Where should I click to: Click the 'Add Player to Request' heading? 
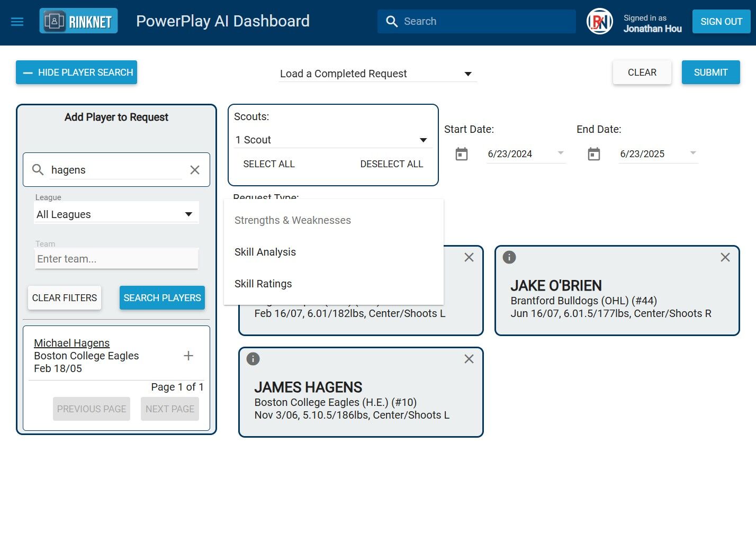click(x=116, y=117)
